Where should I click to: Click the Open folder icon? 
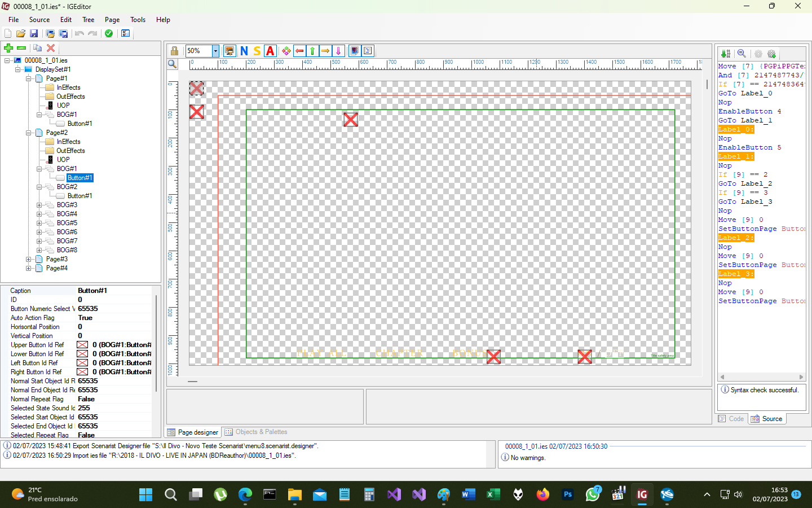tap(21, 34)
